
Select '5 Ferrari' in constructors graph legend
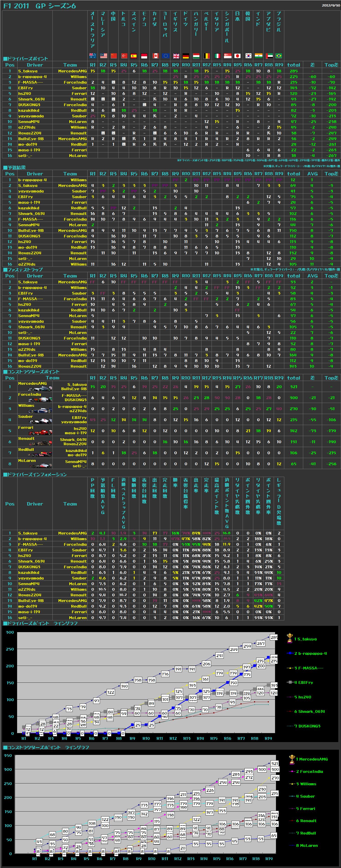click(x=306, y=808)
